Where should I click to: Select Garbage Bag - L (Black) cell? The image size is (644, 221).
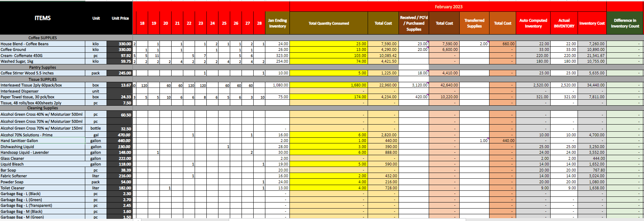tap(43, 194)
